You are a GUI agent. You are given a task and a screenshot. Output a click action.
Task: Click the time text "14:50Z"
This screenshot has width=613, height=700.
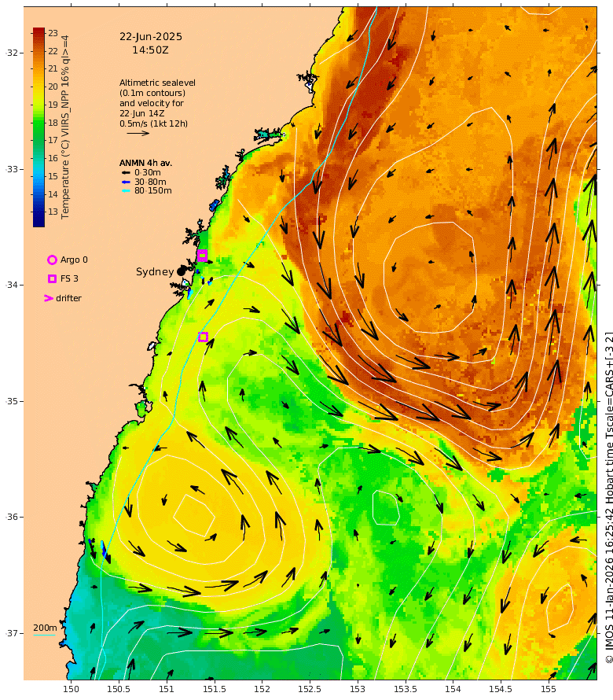(x=150, y=50)
